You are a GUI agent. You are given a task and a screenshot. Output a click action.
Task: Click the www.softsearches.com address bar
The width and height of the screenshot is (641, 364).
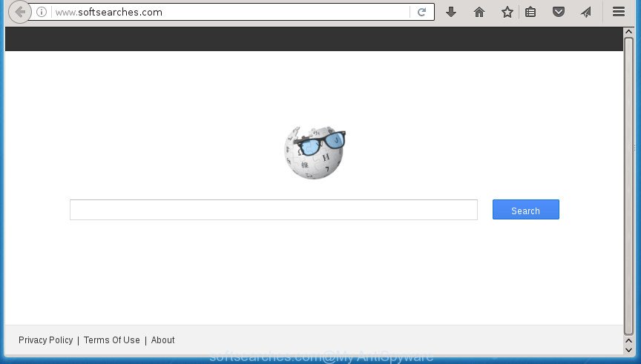(231, 13)
